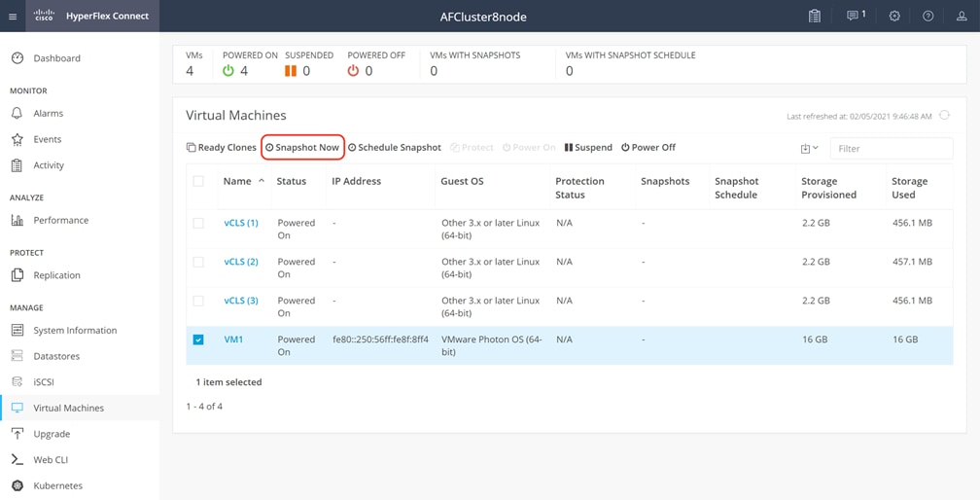Click the Storage Provisioned column header
Viewport: 980px width, 500px height.
pos(828,188)
